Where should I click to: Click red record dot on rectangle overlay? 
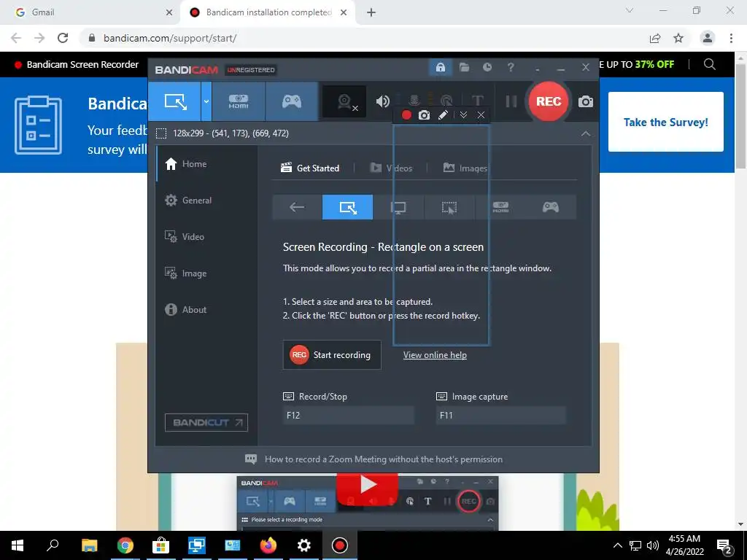point(406,114)
